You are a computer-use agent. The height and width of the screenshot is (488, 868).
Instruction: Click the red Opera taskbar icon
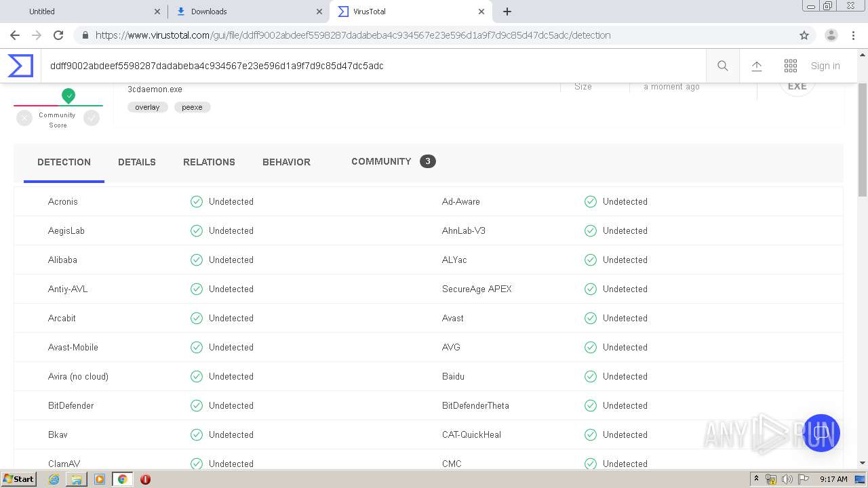145,479
